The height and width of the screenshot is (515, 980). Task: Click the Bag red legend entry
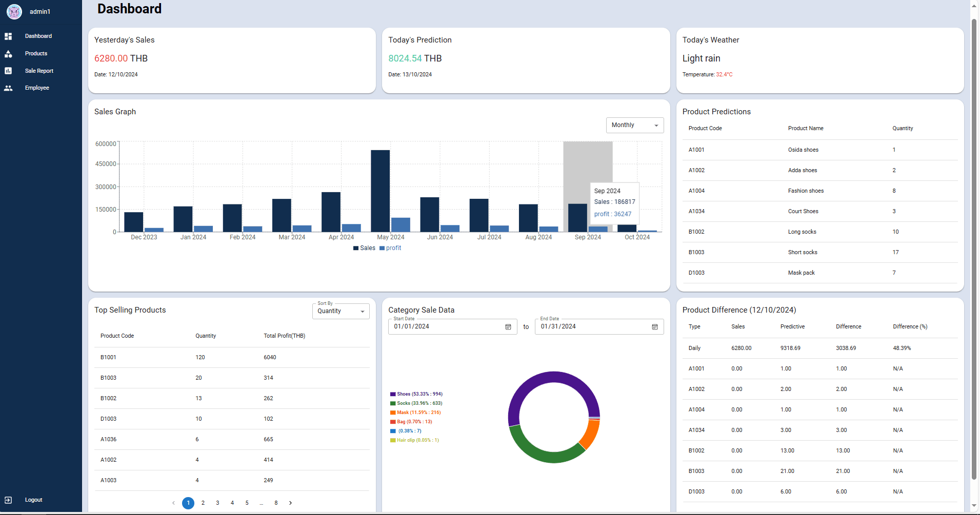[x=411, y=422]
